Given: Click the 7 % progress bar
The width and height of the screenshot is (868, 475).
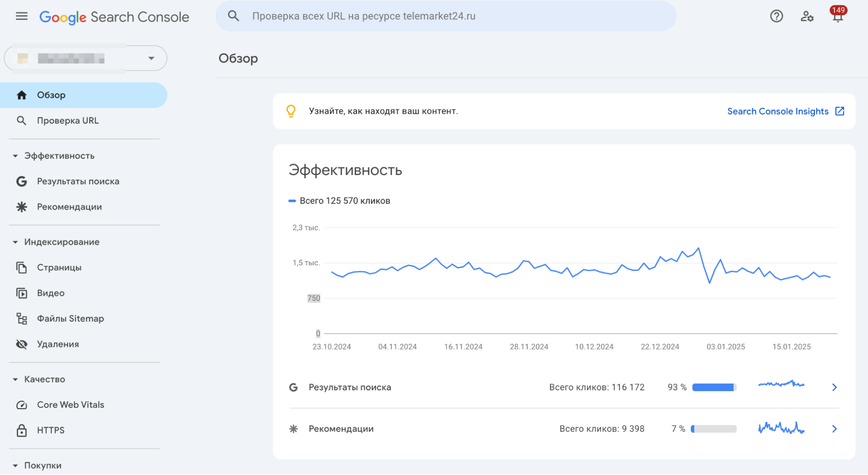Looking at the screenshot, I should point(714,429).
